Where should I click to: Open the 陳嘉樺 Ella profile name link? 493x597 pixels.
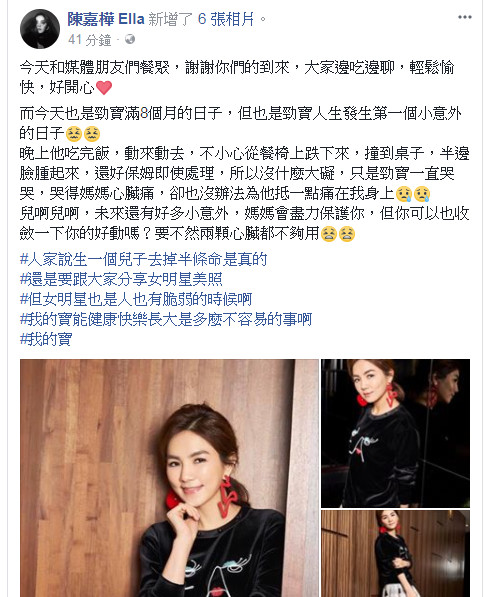(x=106, y=19)
